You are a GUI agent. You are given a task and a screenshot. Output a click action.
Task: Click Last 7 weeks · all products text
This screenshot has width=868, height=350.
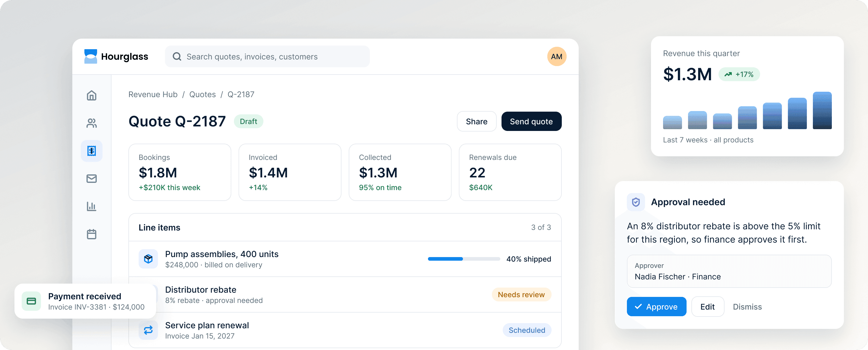point(708,140)
